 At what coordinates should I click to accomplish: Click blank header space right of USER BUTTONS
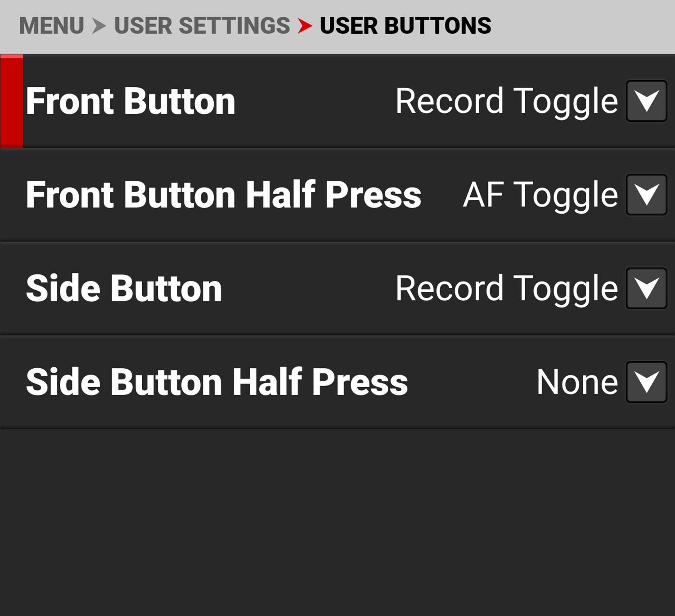pos(585,26)
